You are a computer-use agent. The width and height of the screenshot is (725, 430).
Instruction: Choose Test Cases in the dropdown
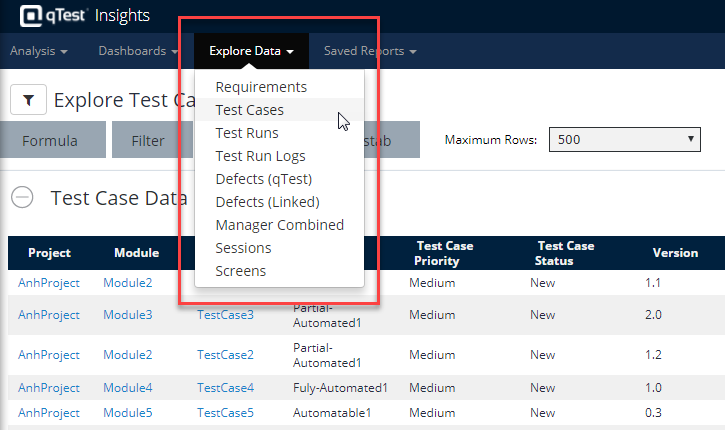click(x=250, y=110)
